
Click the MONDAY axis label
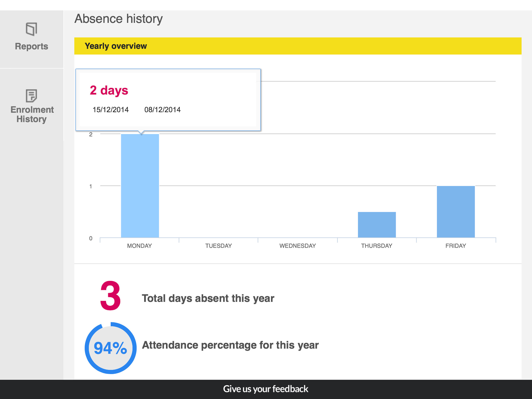click(x=139, y=246)
